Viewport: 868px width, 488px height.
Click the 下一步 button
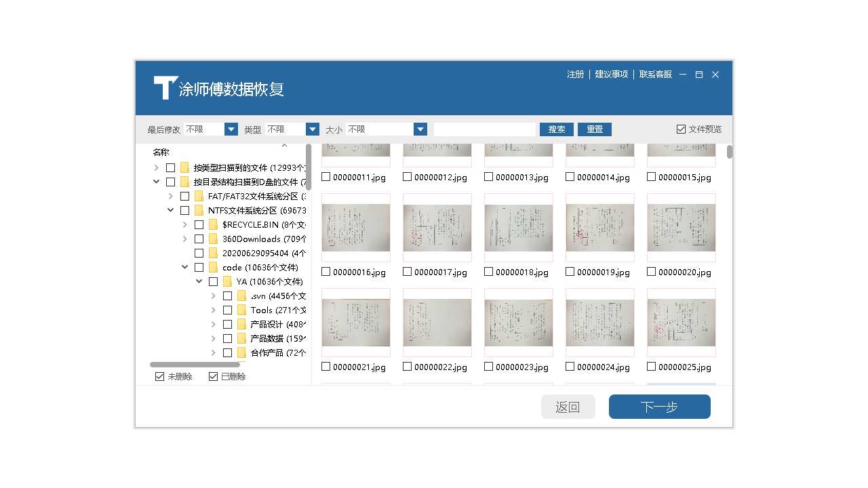coord(659,407)
